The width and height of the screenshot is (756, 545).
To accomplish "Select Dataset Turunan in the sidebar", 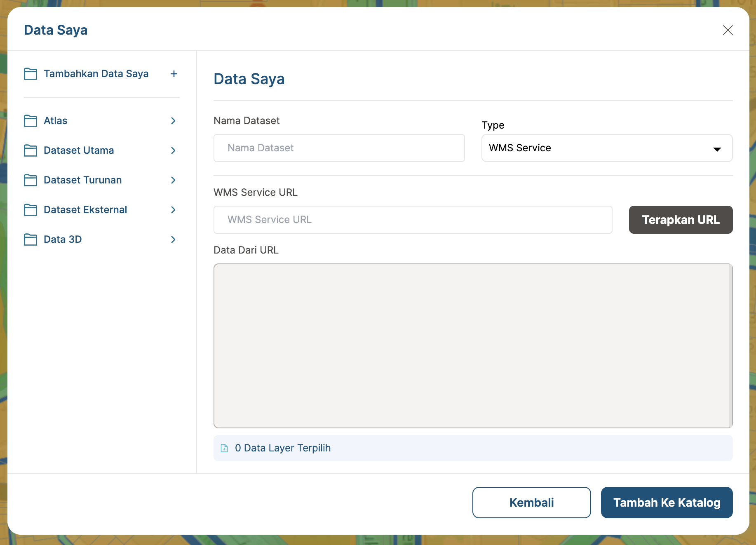I will click(101, 180).
